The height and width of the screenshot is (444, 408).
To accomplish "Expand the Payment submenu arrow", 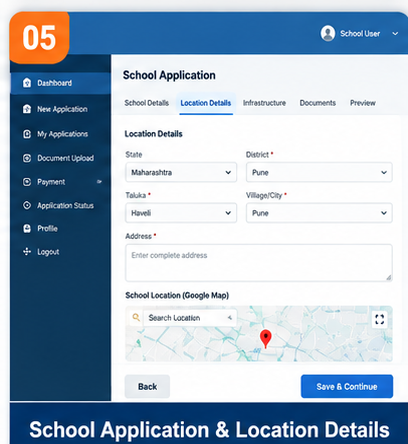I will [99, 182].
